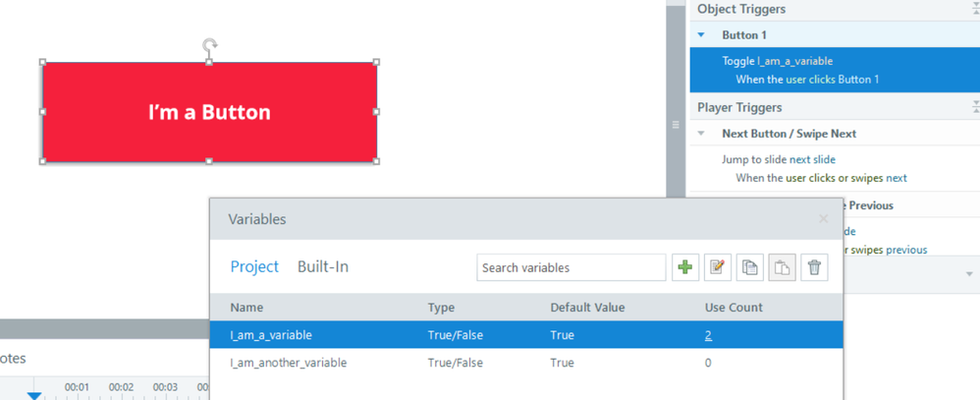Switch to the Built-In variables tab

click(x=323, y=266)
